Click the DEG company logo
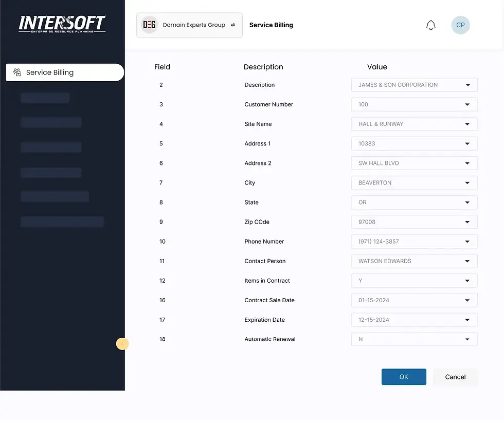This screenshot has height=422, width=504. point(149,24)
